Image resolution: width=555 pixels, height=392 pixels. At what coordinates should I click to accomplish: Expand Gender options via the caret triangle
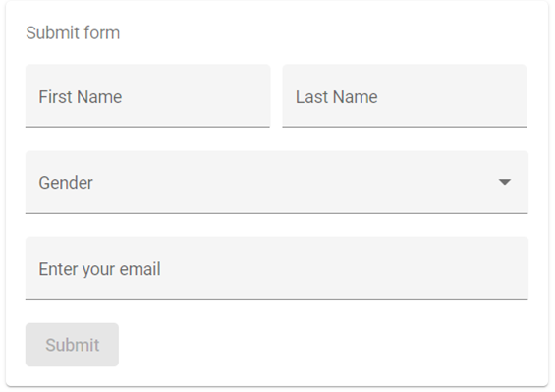(504, 182)
